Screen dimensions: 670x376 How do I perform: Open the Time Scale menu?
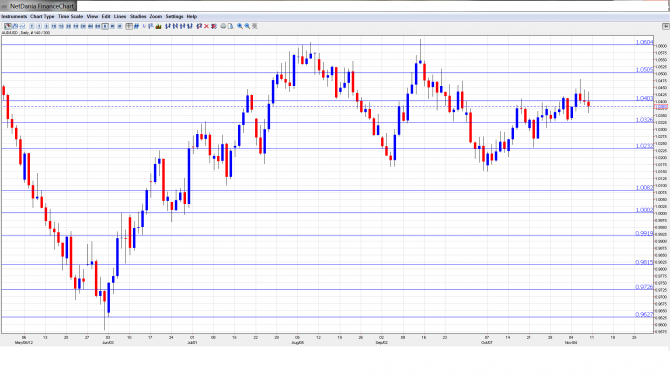point(71,17)
